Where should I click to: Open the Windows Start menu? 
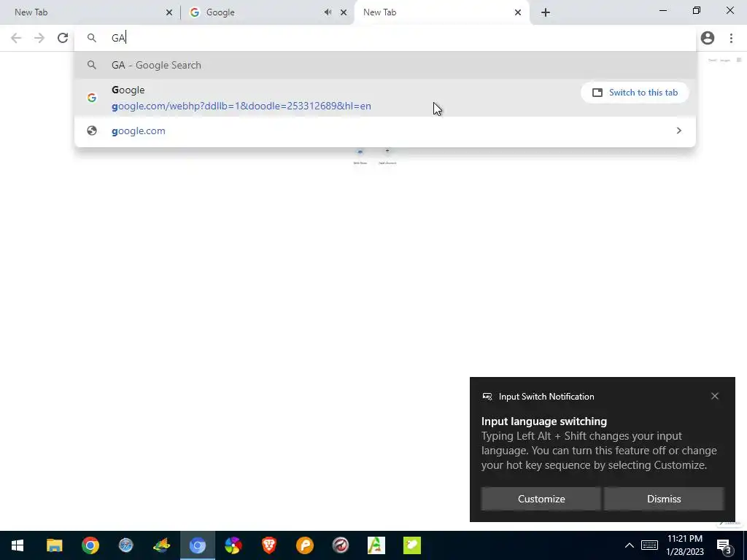tap(18, 545)
